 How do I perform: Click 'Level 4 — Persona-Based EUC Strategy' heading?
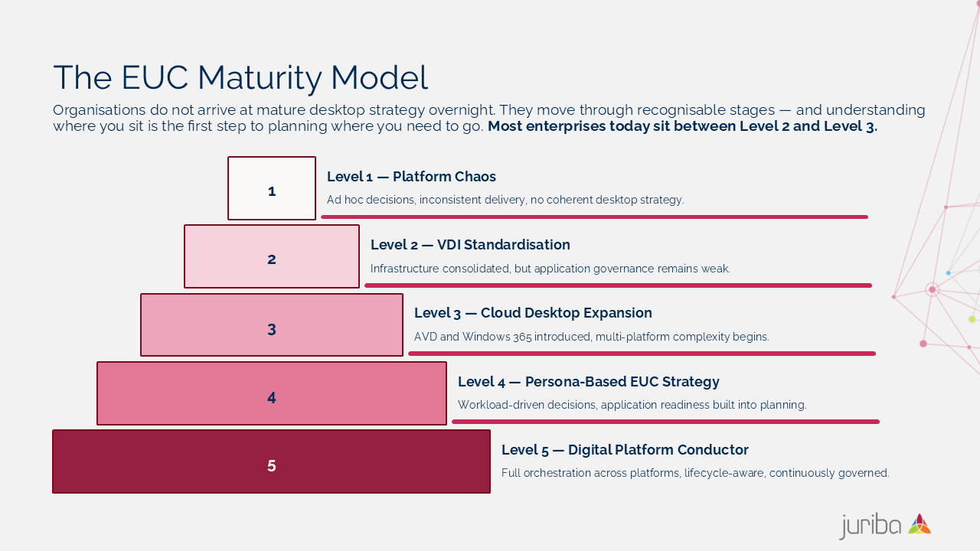click(588, 382)
